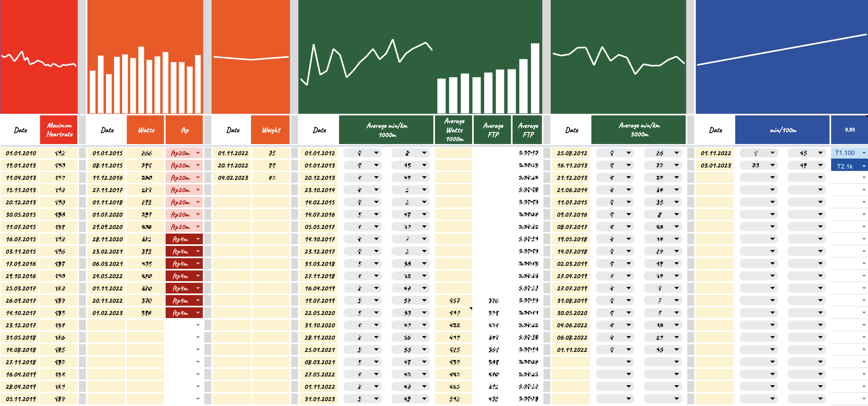
Task: Click the green 3000m pace line chart
Action: coord(618,57)
